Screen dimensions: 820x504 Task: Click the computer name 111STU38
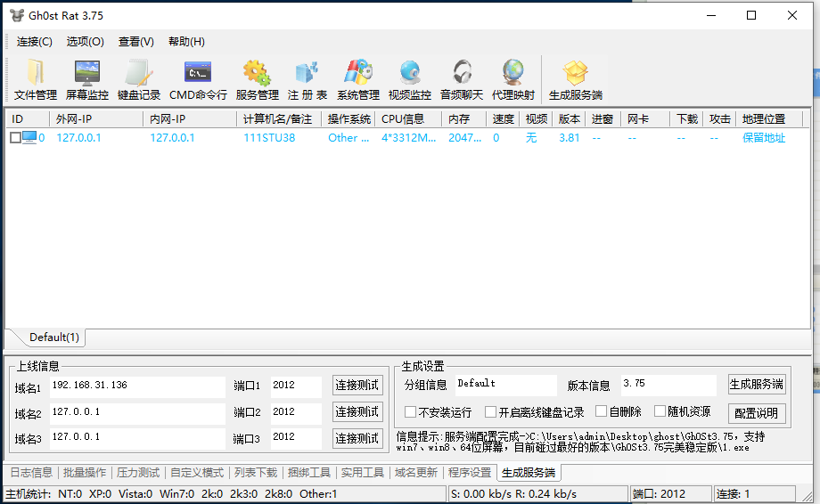(269, 138)
